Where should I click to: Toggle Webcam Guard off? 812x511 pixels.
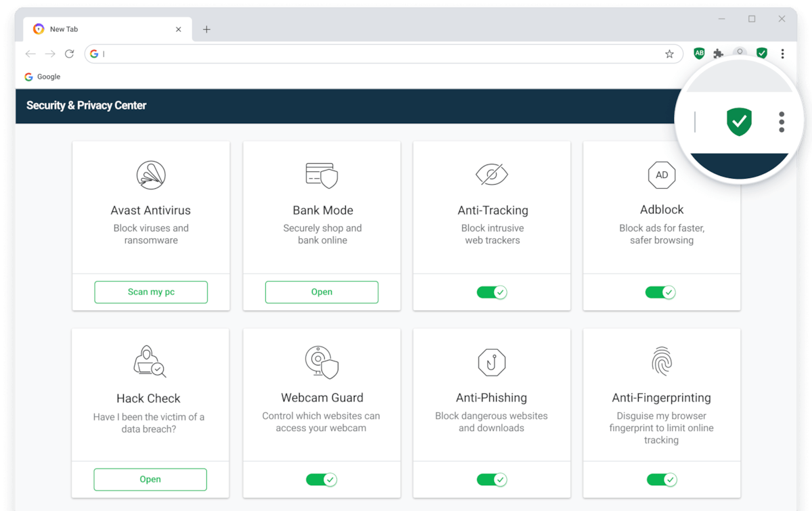point(321,479)
